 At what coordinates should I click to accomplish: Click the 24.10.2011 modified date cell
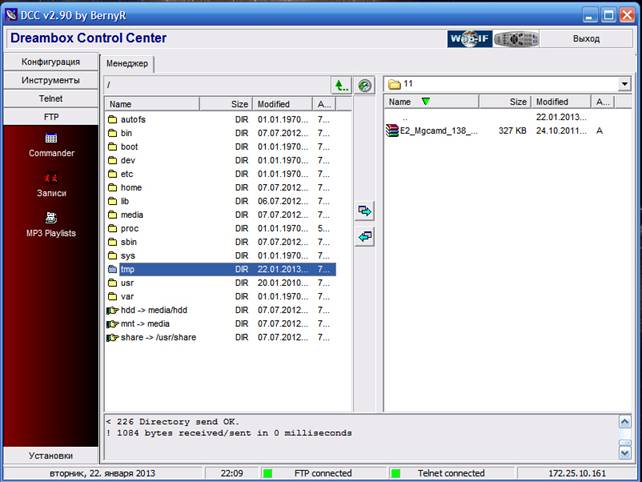(x=561, y=131)
